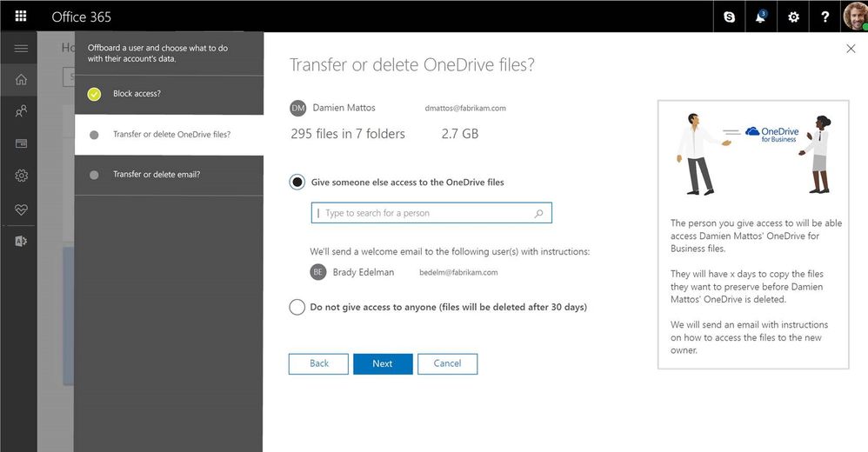
Task: Select Do not give access to anyone
Action: tap(297, 307)
